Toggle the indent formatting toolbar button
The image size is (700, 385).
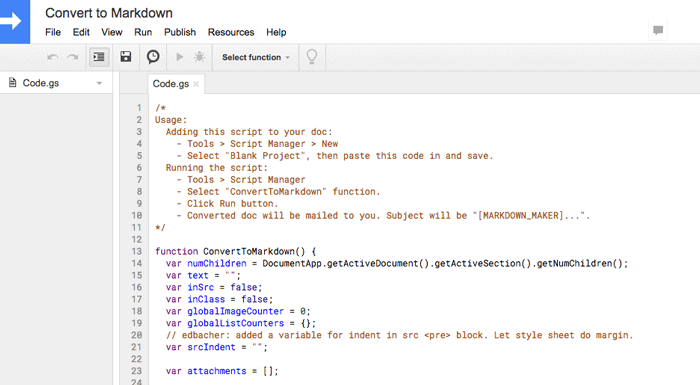tap(99, 57)
